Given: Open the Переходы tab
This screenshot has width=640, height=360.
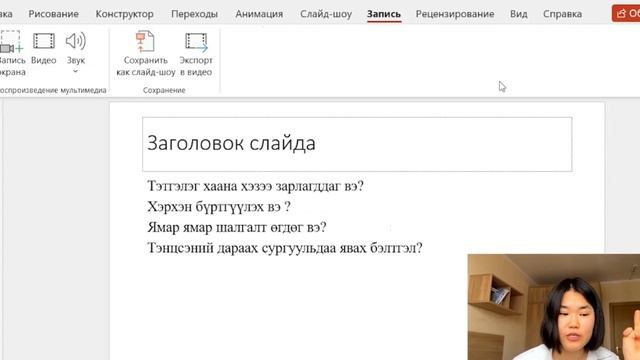Looking at the screenshot, I should pos(194,14).
